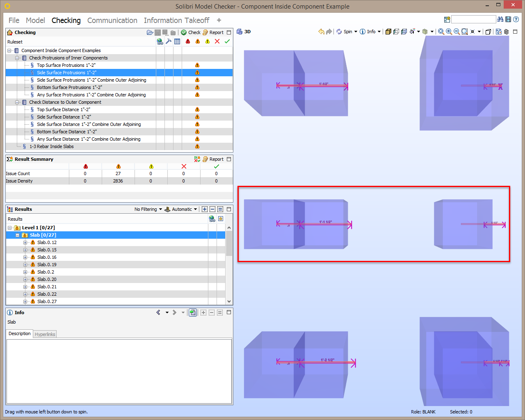Open the Automatic dropdown in Results
Screen dimensions: 525x420
(x=181, y=209)
